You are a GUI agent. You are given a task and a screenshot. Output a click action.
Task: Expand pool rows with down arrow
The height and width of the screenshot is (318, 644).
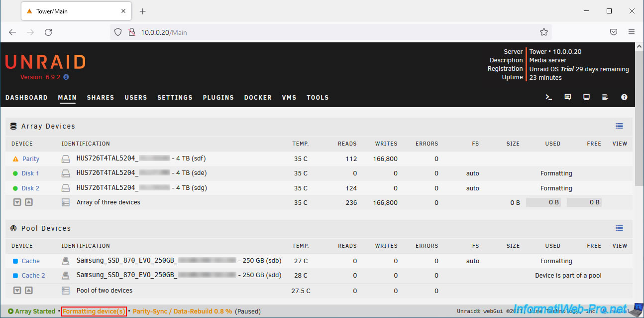(x=17, y=291)
